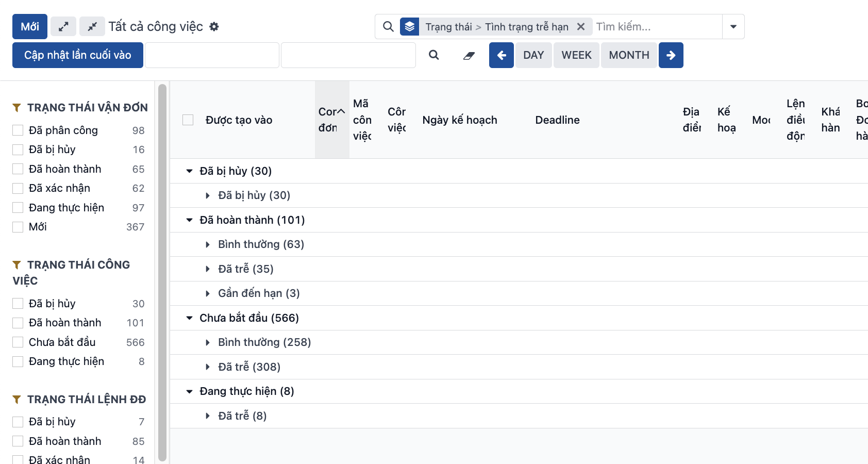Viewport: 868px width, 464px height.
Task: Click the end date input field
Action: point(348,55)
